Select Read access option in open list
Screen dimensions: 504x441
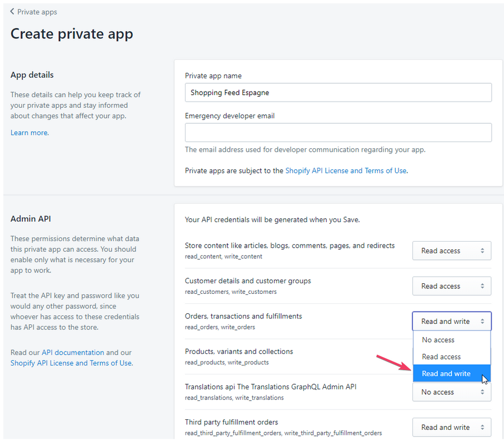pyautogui.click(x=441, y=357)
